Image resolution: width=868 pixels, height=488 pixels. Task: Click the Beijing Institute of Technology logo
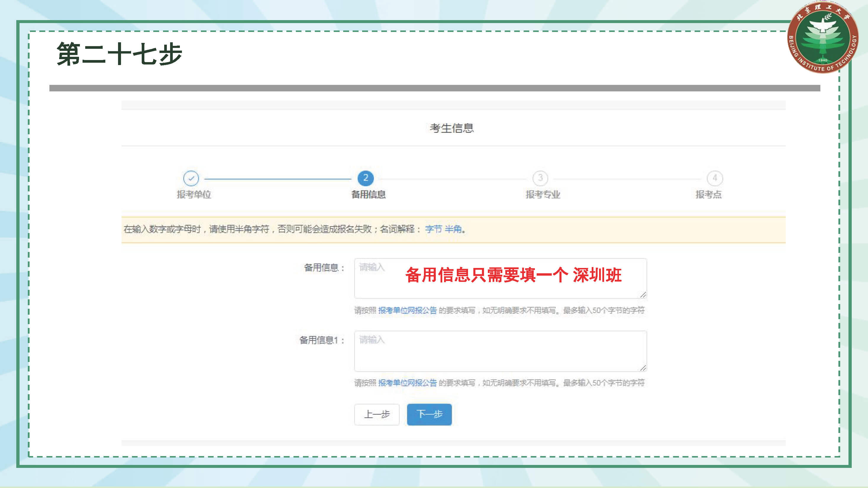click(822, 37)
